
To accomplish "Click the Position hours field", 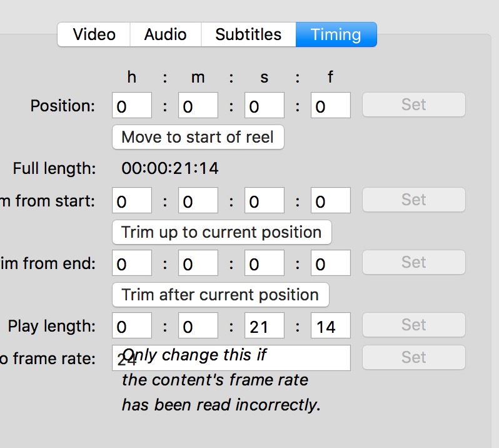I will 132,106.
